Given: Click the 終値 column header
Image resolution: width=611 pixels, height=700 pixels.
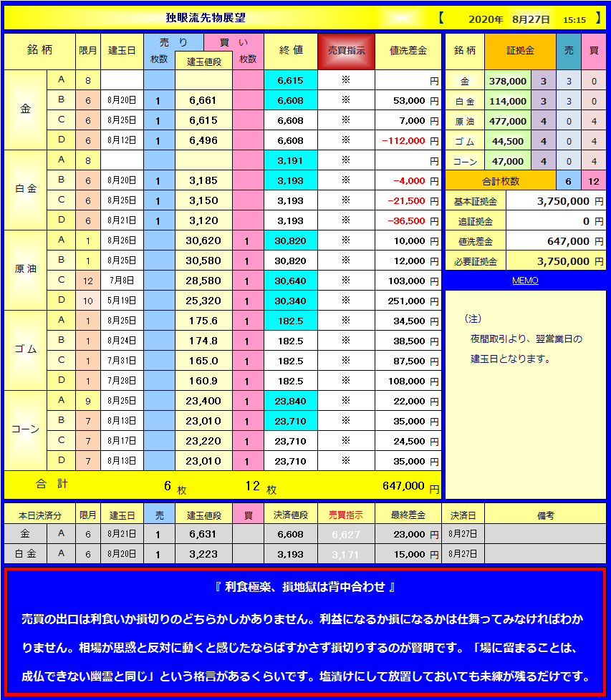Looking at the screenshot, I should tap(291, 51).
